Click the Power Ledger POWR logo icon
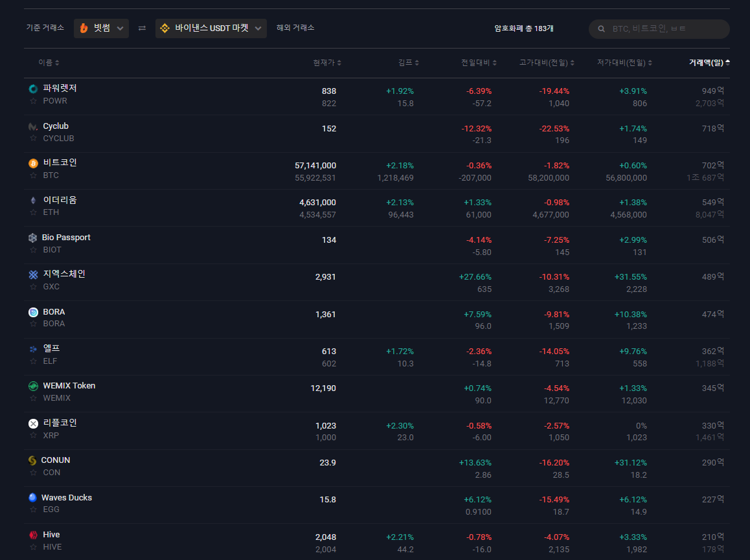 click(33, 89)
